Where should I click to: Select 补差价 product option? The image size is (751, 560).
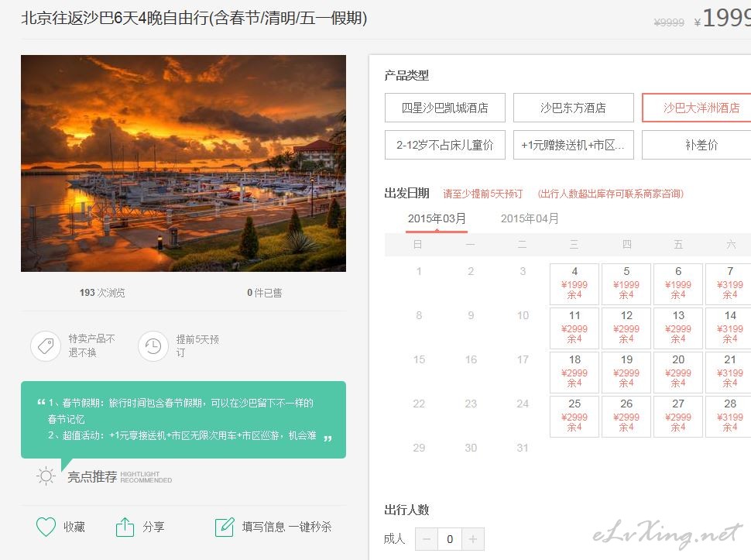[x=696, y=145]
